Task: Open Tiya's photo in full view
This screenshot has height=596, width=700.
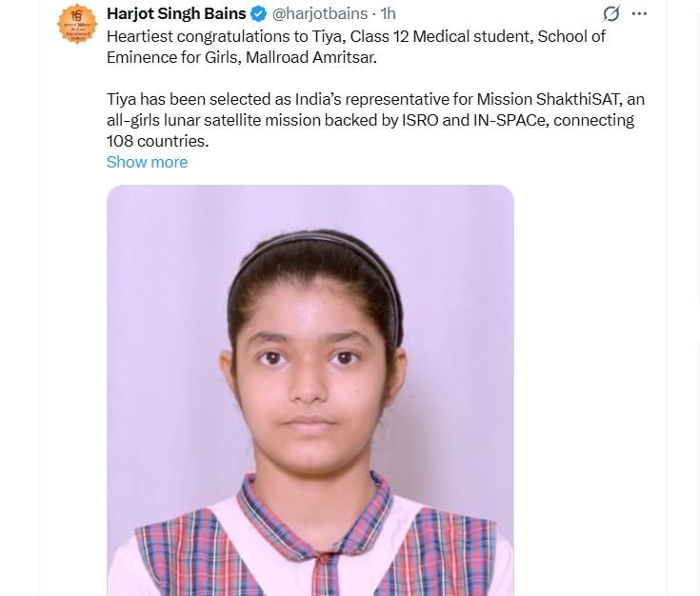Action: [x=310, y=390]
